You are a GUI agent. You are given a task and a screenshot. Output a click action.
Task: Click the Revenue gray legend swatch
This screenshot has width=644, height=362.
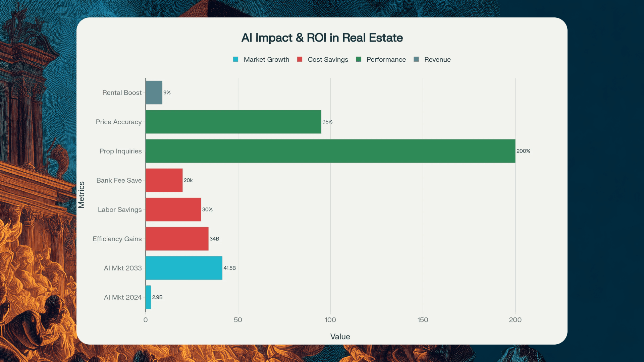pyautogui.click(x=416, y=59)
